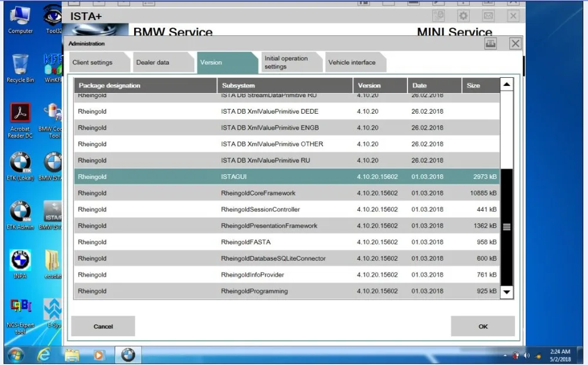
Task: Confirm with the OK button
Action: pyautogui.click(x=483, y=326)
